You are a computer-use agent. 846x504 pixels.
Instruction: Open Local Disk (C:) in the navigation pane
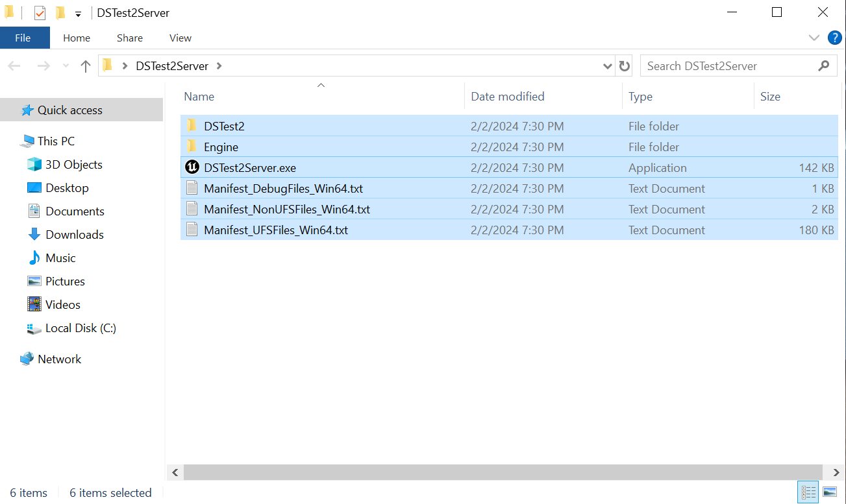[x=81, y=328]
